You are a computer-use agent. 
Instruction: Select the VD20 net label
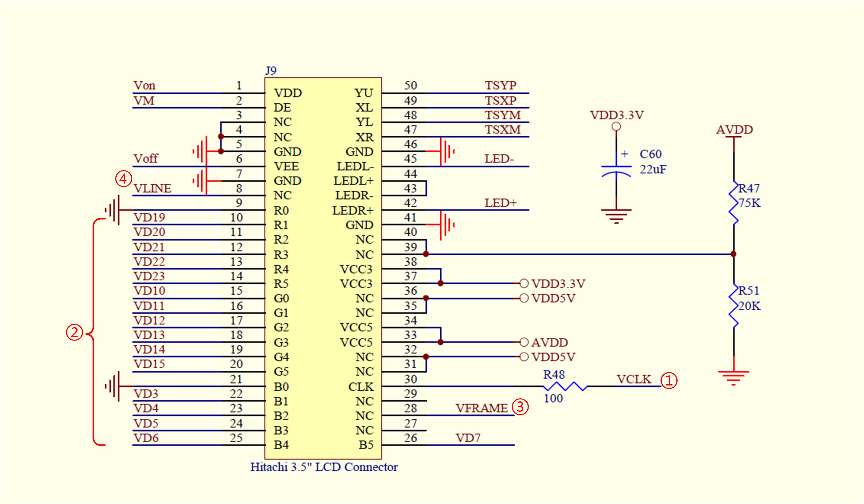149,232
